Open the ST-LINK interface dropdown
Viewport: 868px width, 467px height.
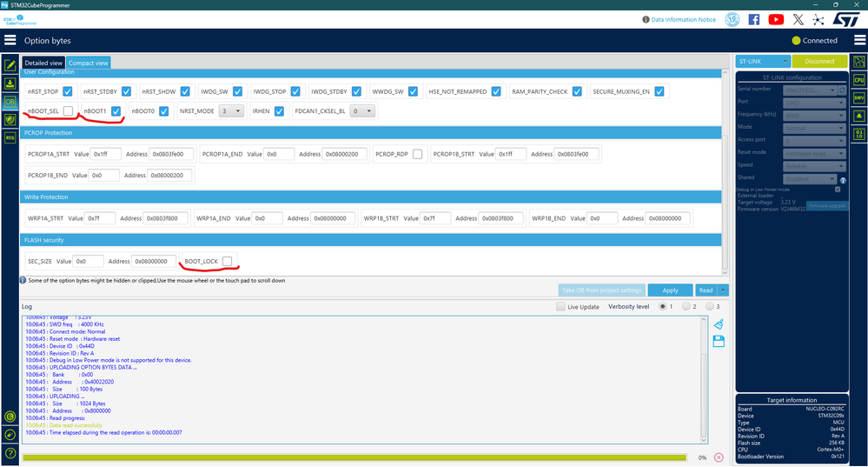click(x=763, y=62)
